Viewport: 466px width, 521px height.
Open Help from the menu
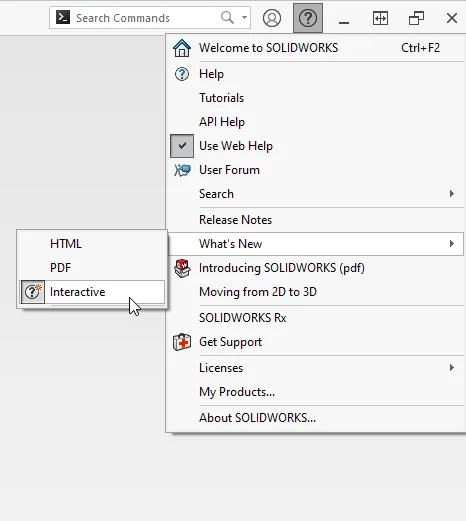point(316,74)
